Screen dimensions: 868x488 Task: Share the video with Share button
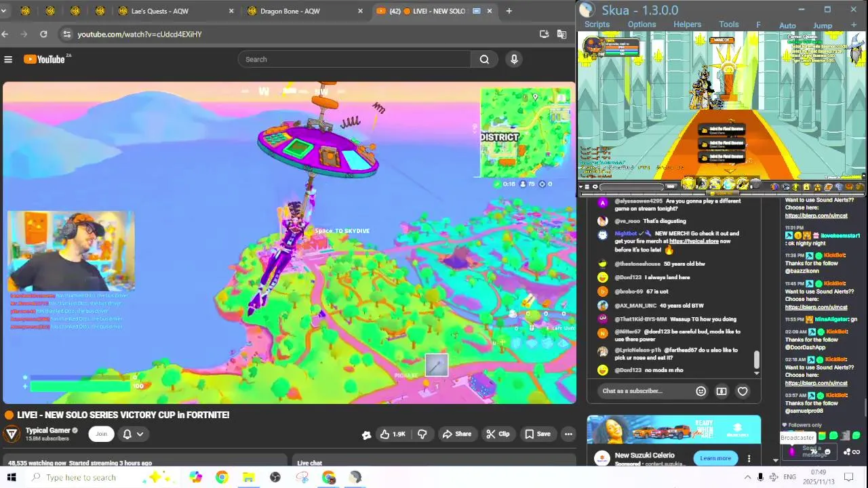tap(456, 434)
